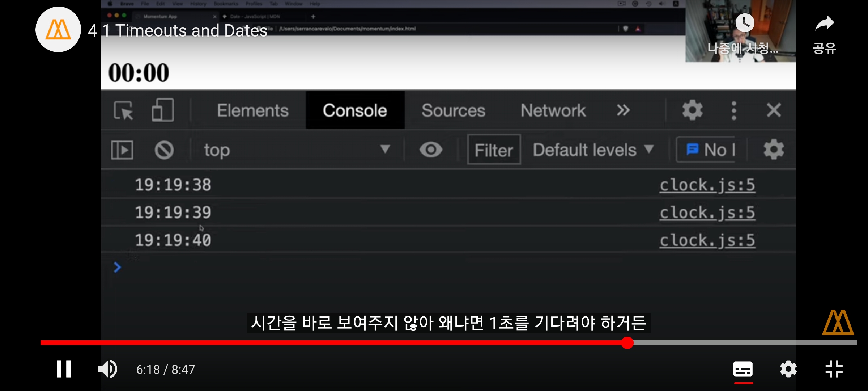868x391 pixels.
Task: Click the live expression eye icon
Action: (431, 150)
